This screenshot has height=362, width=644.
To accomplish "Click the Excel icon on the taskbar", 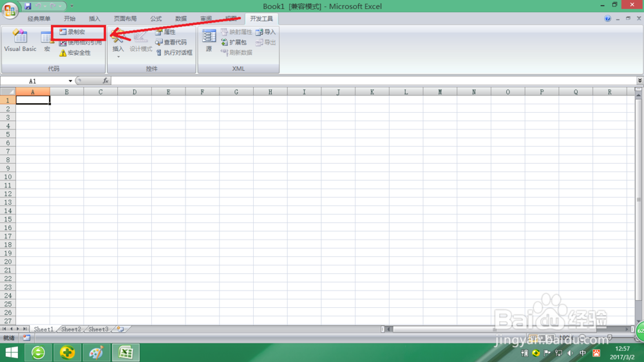I will [126, 352].
